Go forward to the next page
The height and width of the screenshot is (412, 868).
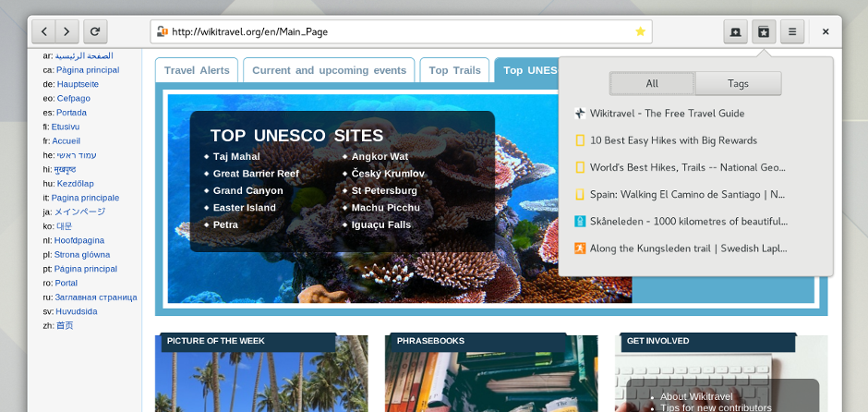[x=66, y=31]
